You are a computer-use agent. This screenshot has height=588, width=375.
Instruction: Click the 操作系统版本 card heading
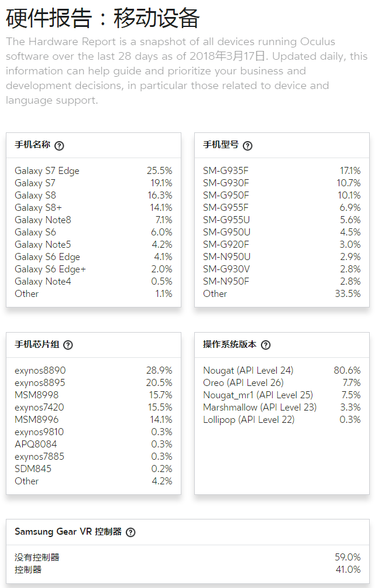[x=229, y=345]
